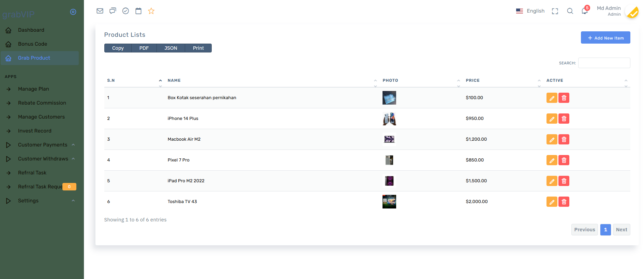Go to Dashboard in sidebar
Viewport: 644px width, 279px height.
point(31,30)
